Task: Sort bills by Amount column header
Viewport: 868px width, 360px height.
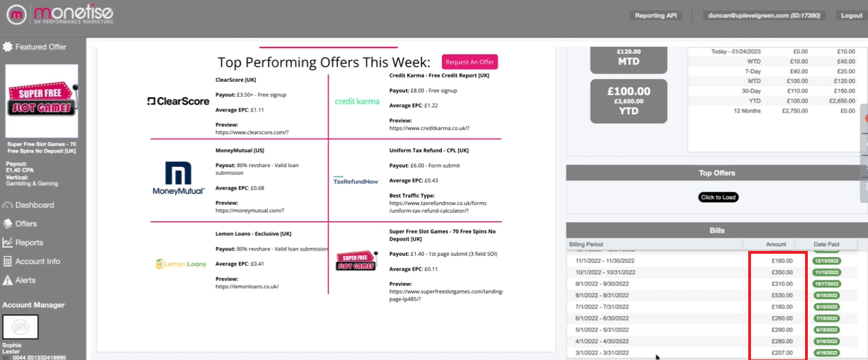Action: (776, 244)
